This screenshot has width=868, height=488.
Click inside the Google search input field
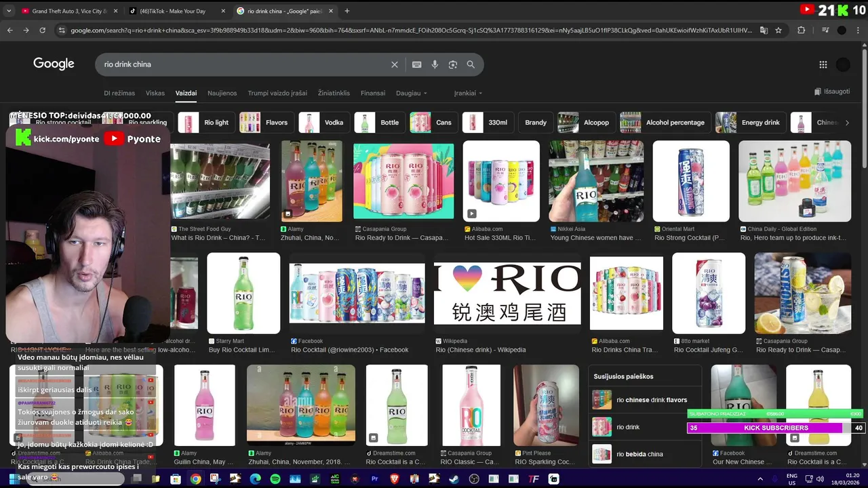(244, 64)
